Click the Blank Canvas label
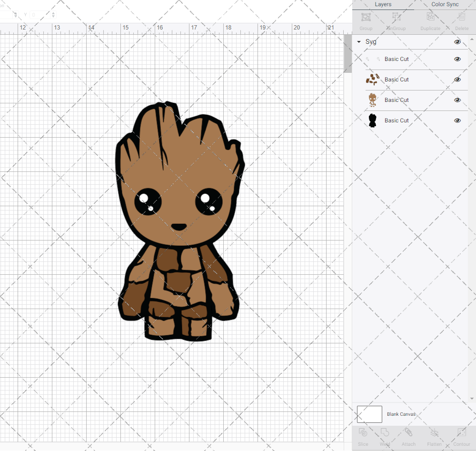This screenshot has height=451, width=476. (x=401, y=414)
